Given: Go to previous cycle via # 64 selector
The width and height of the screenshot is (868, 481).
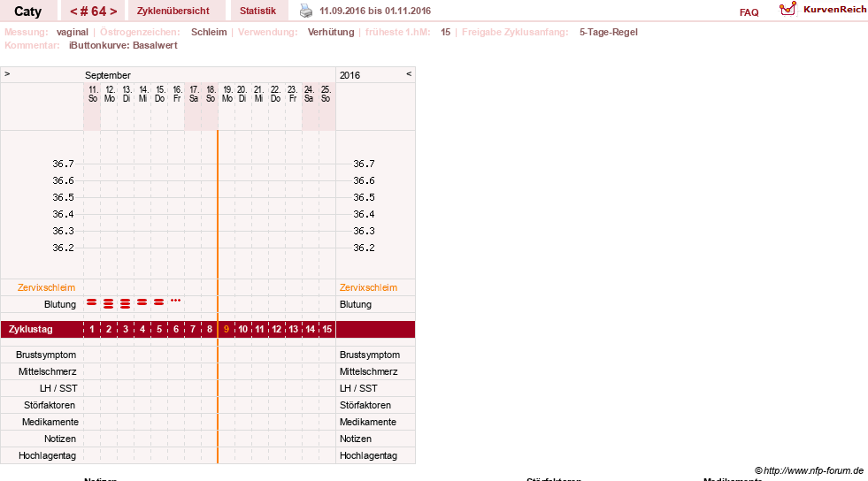Looking at the screenshot, I should pos(73,11).
